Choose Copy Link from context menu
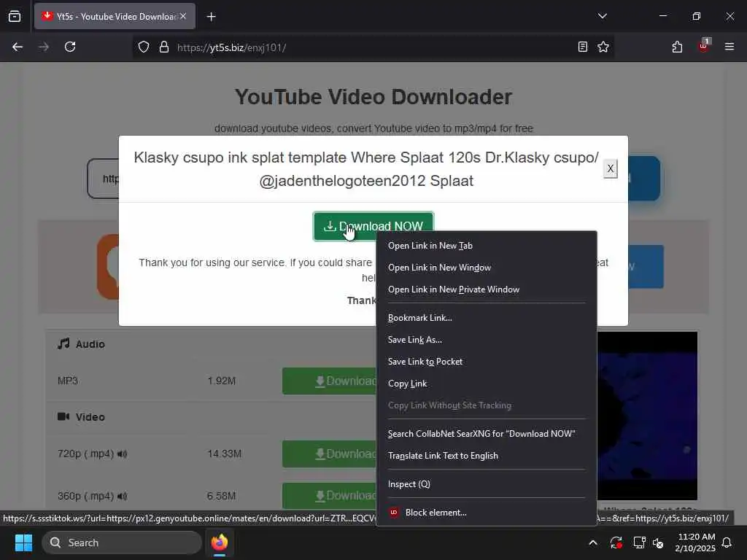The image size is (747, 560). click(487, 384)
